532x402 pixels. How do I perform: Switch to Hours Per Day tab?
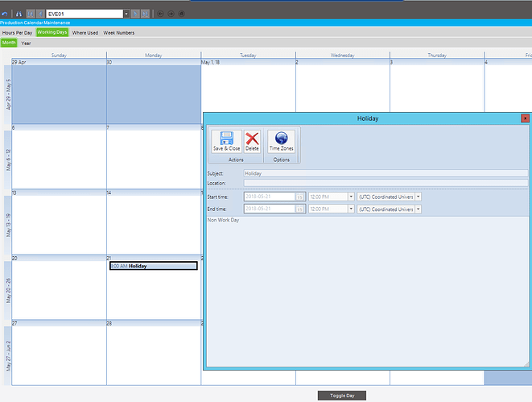[17, 32]
